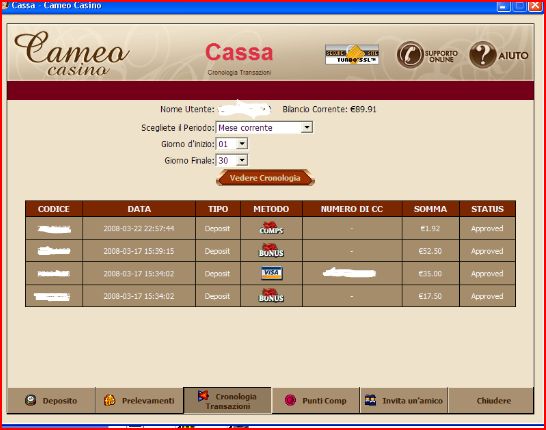Screen dimensions: 546x430
Task: Select date 2008-03-17 15:39:15
Action: pos(139,251)
